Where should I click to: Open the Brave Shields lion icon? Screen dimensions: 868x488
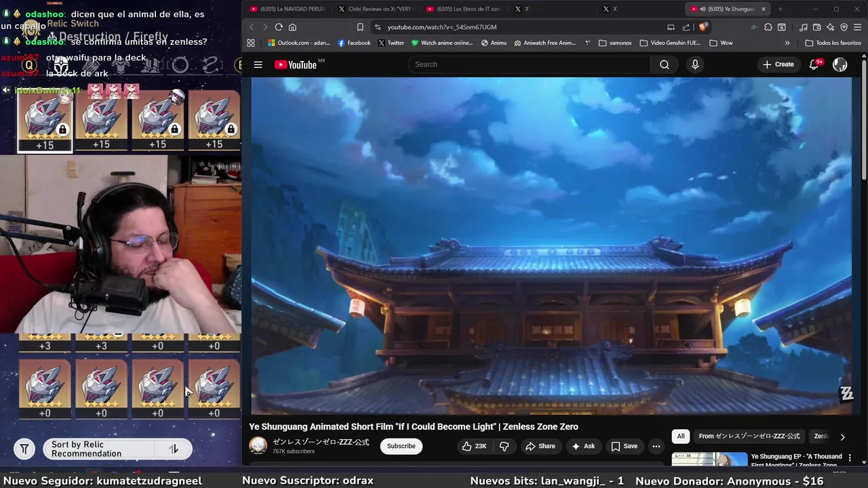coord(703,27)
